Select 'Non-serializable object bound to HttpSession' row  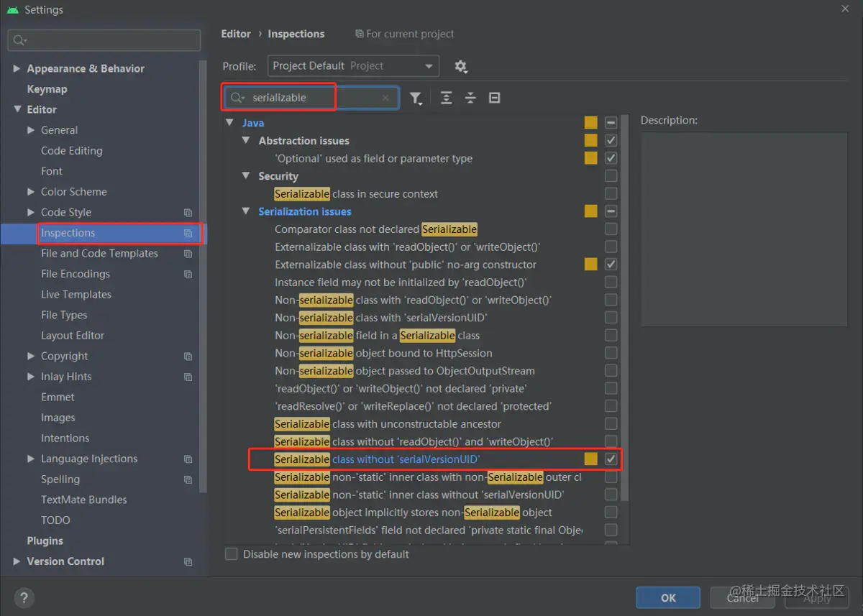point(383,353)
